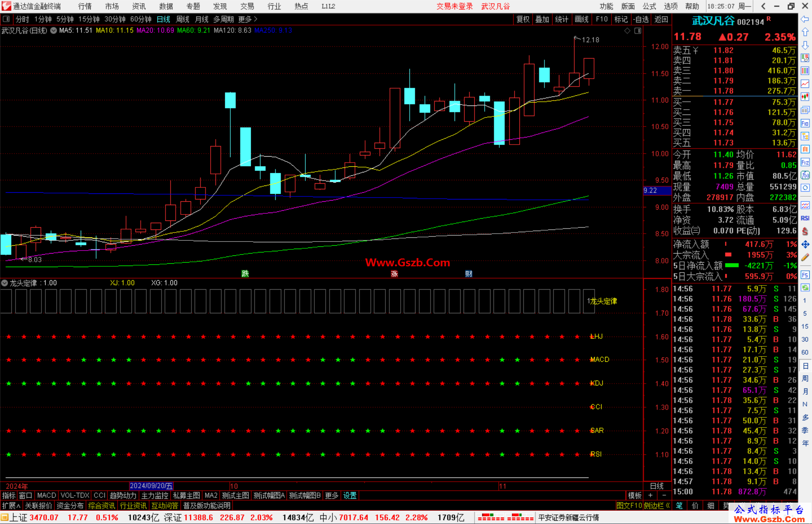The image size is (812, 524).
Task: Click the MA5 average line label
Action: tap(76, 30)
